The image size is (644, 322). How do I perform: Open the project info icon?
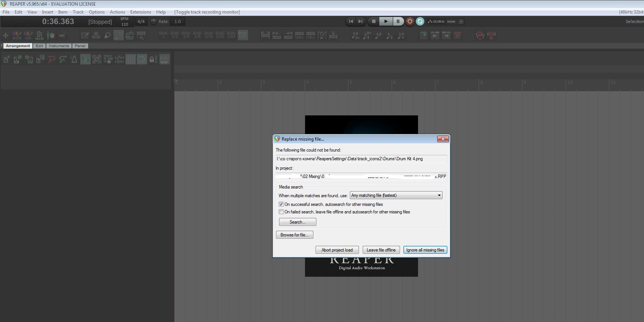pyautogui.click(x=40, y=59)
